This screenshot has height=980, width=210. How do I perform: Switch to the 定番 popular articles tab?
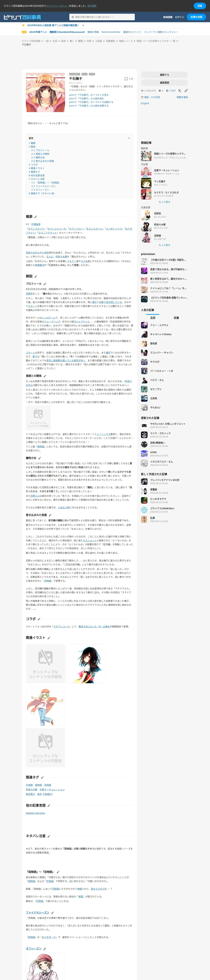[x=176, y=318]
